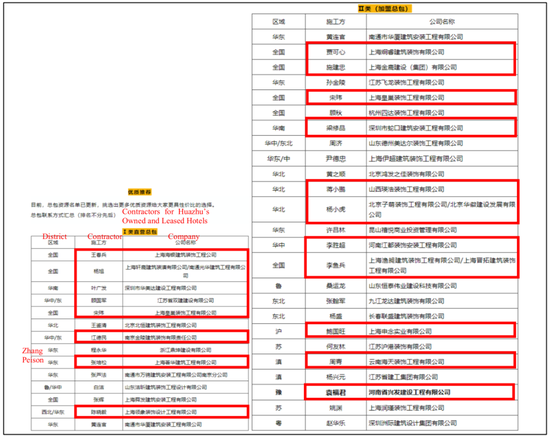Screen dimensions: 550x437
Task: Select the name cell '梁修昌'
Action: 336,128
